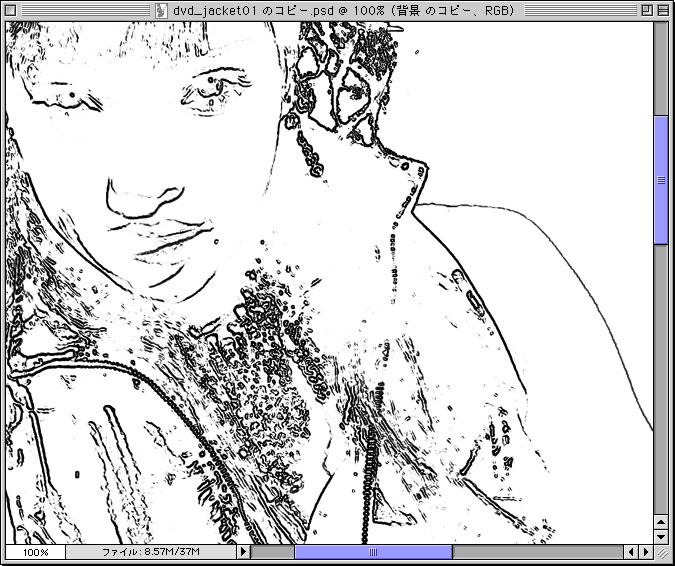Click horizontal scroll track right of thumb
The height and width of the screenshot is (566, 675).
click(535, 552)
